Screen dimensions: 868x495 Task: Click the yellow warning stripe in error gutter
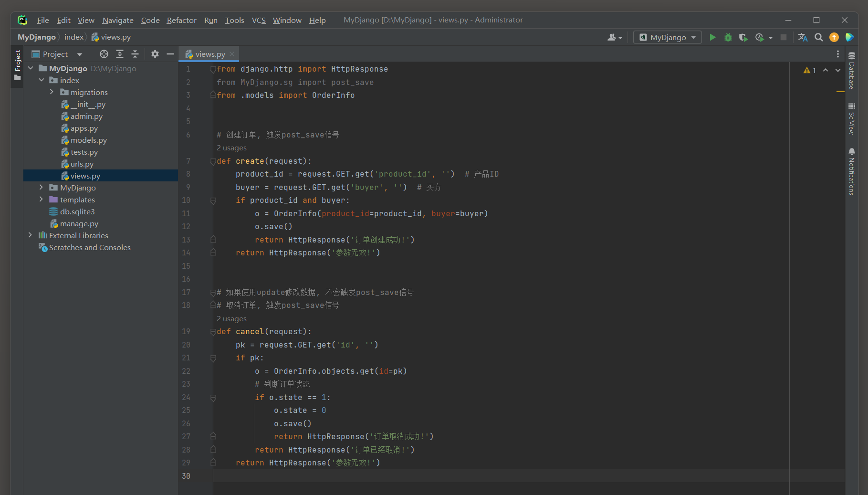click(840, 91)
